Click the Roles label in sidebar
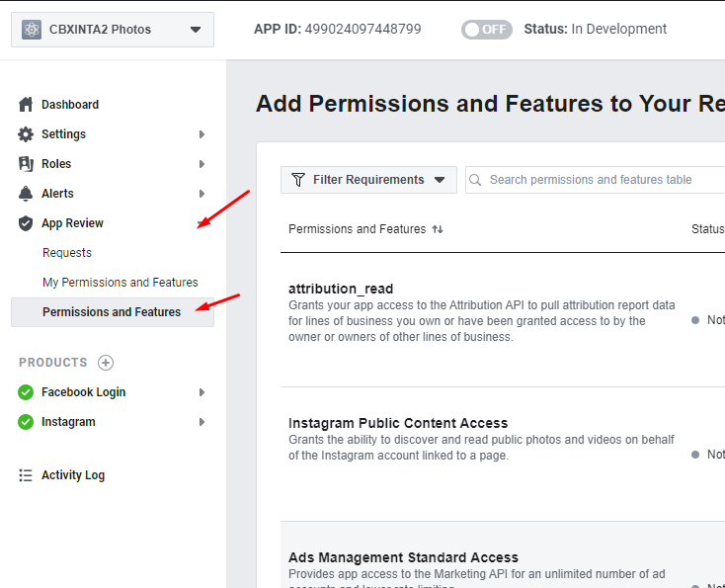 coord(56,164)
